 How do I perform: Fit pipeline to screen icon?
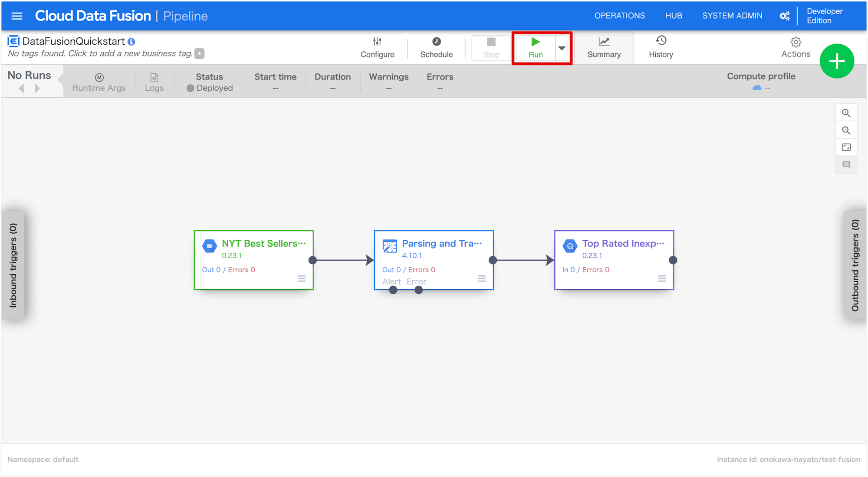[846, 147]
